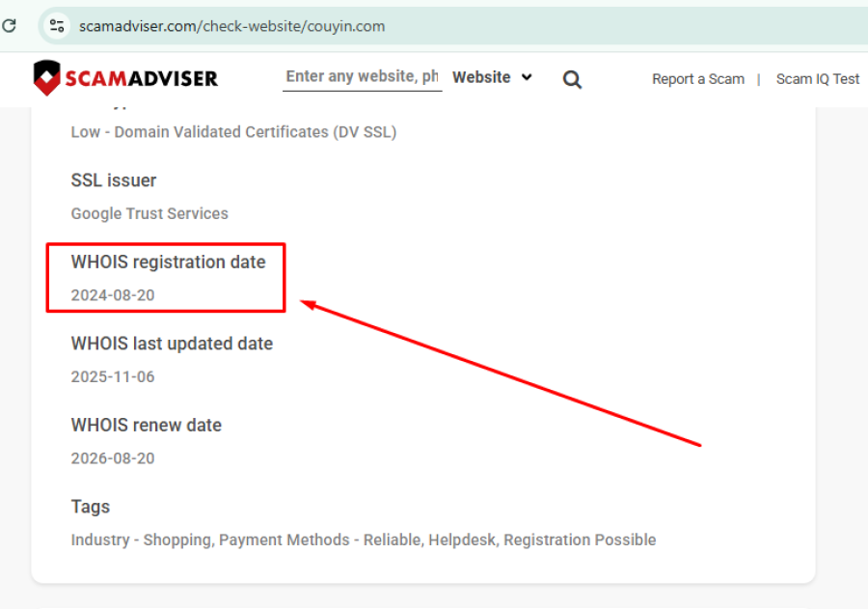This screenshot has height=609, width=868.
Task: Click the Google Trust Services text
Action: click(149, 213)
